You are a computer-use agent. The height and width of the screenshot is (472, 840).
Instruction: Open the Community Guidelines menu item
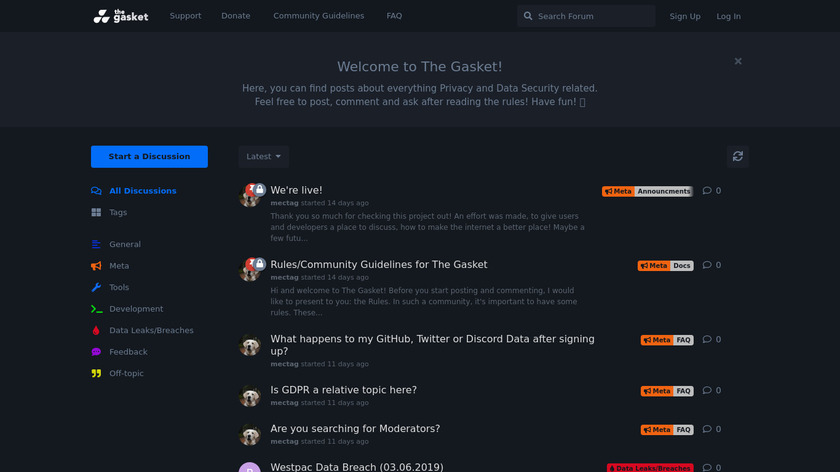(318, 16)
